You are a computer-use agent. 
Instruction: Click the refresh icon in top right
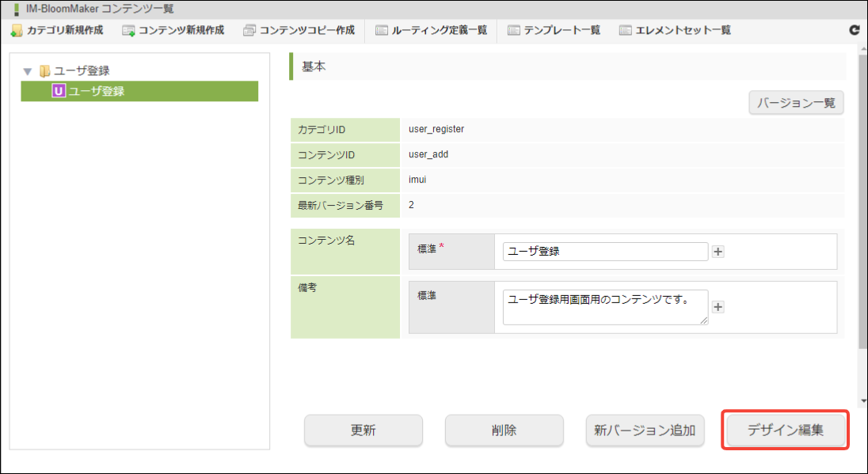point(855,30)
